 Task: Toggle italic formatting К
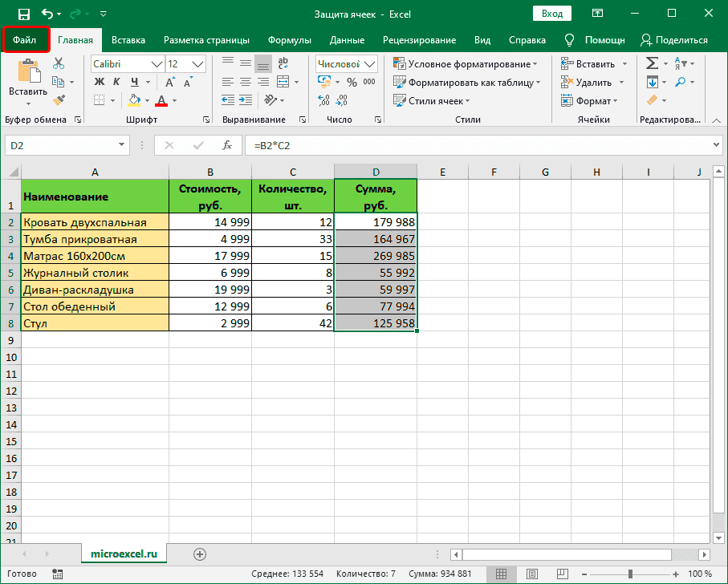(x=117, y=82)
